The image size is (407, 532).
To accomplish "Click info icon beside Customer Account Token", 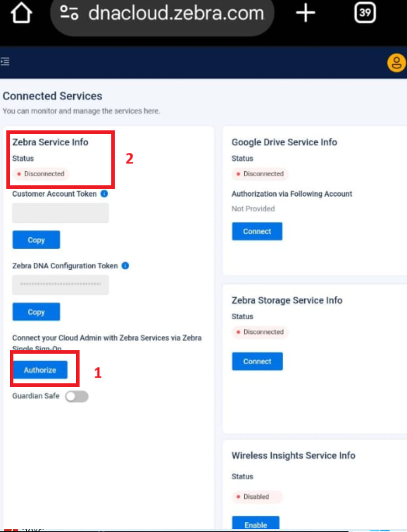I will click(104, 194).
